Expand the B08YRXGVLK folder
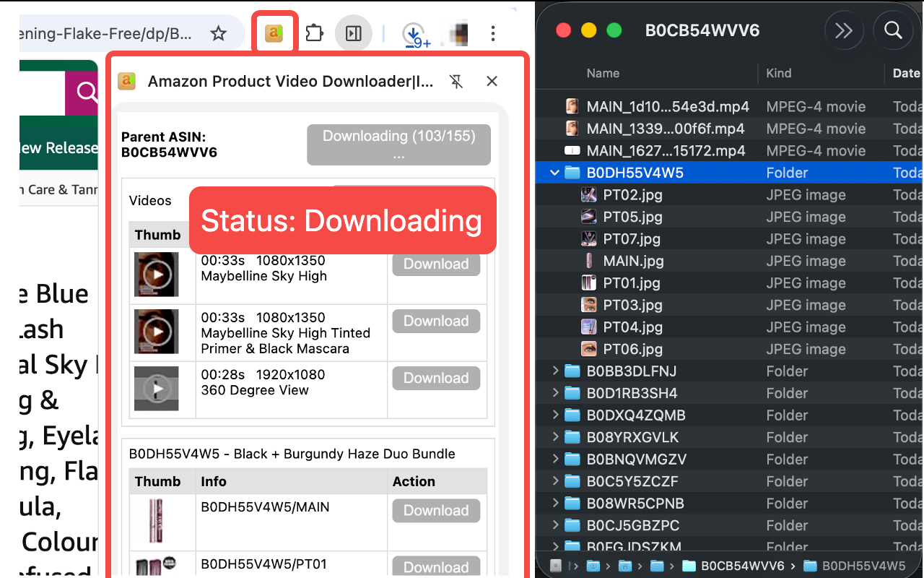The image size is (924, 578). [x=555, y=437]
